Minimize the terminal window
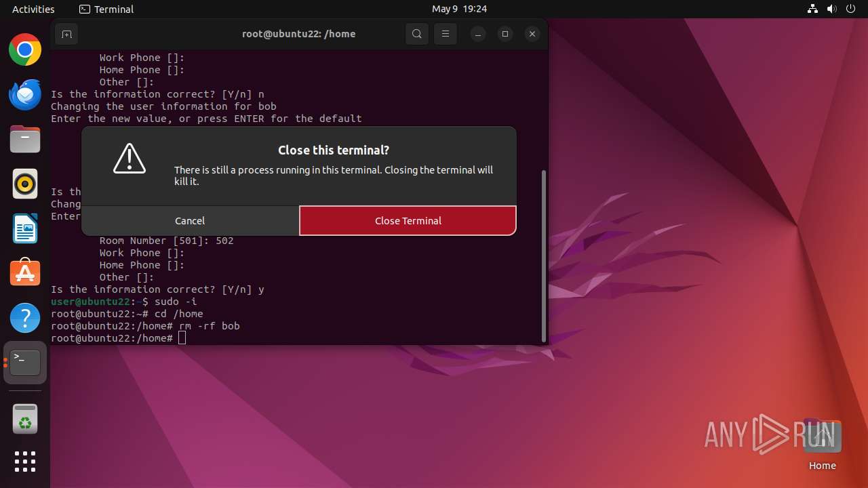Viewport: 868px width, 488px height. (x=478, y=34)
